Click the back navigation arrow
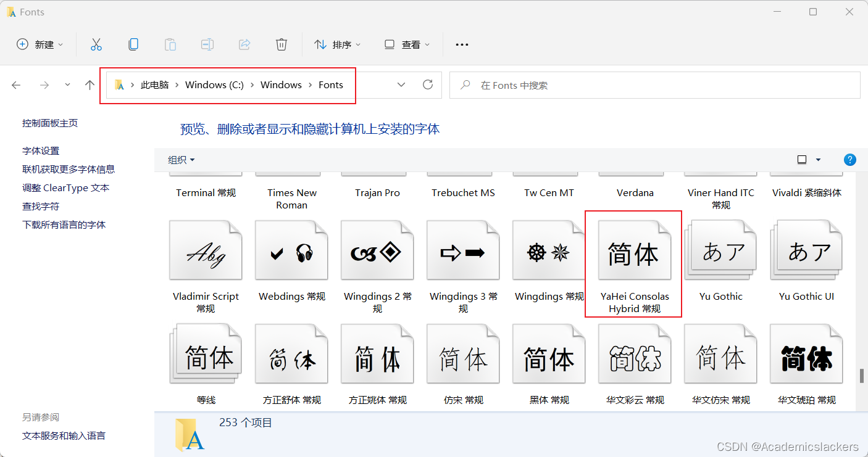This screenshot has width=868, height=457. [16, 84]
